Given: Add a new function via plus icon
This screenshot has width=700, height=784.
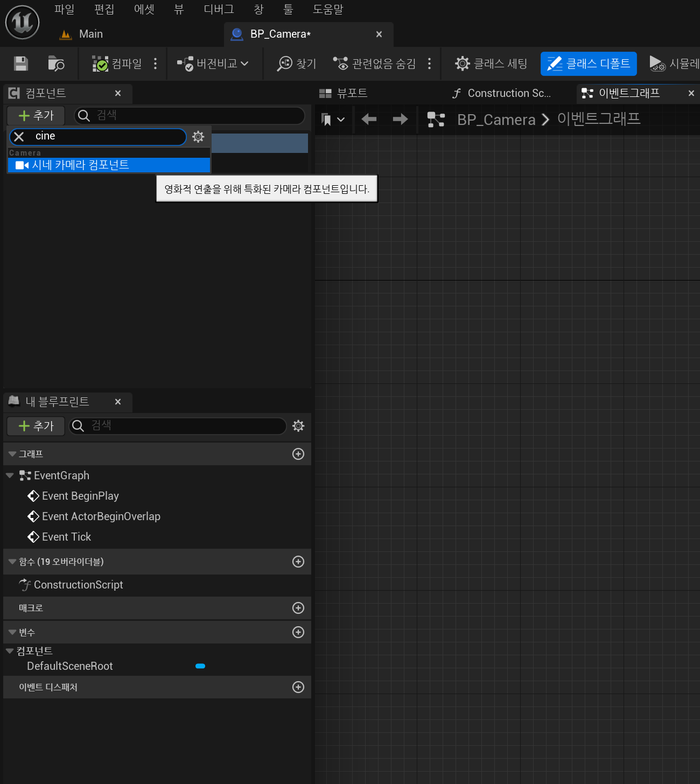Looking at the screenshot, I should click(x=298, y=562).
